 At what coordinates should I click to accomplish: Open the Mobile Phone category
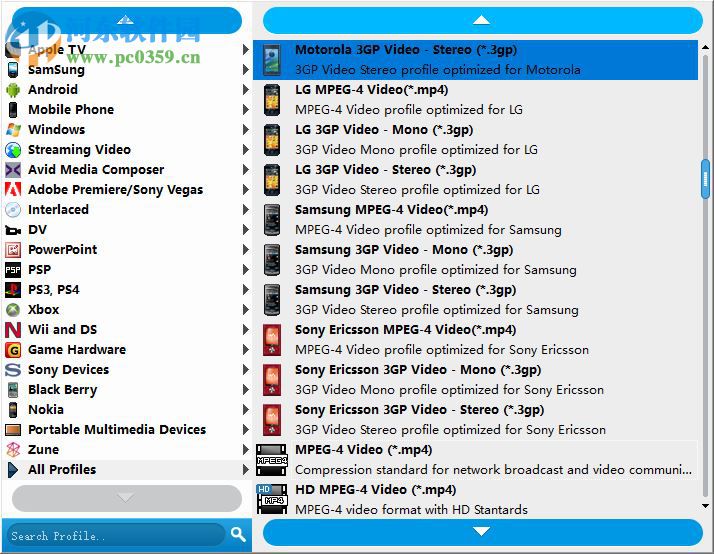[127, 110]
